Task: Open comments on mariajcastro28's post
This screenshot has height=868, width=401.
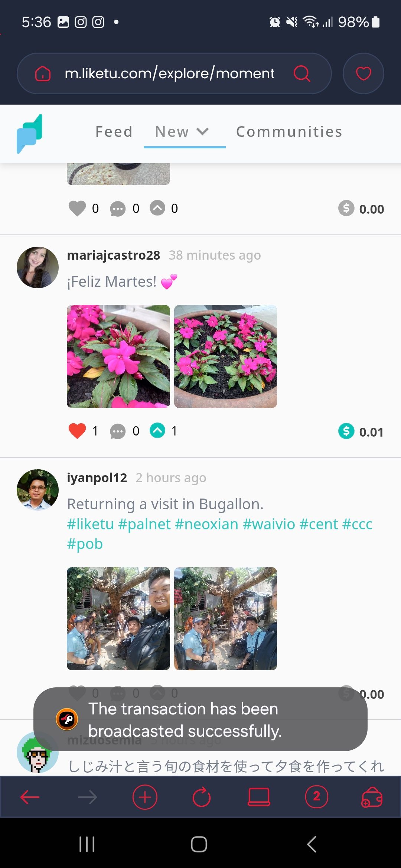Action: [x=118, y=431]
